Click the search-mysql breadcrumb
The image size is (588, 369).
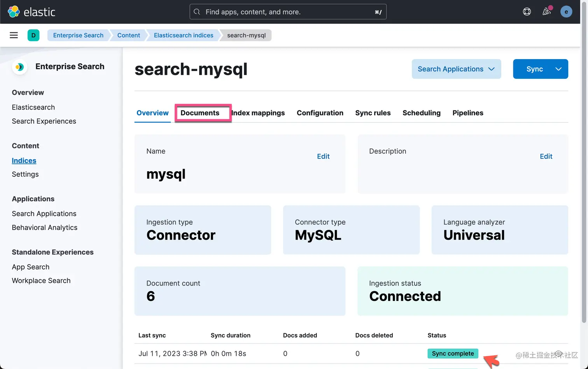(246, 35)
